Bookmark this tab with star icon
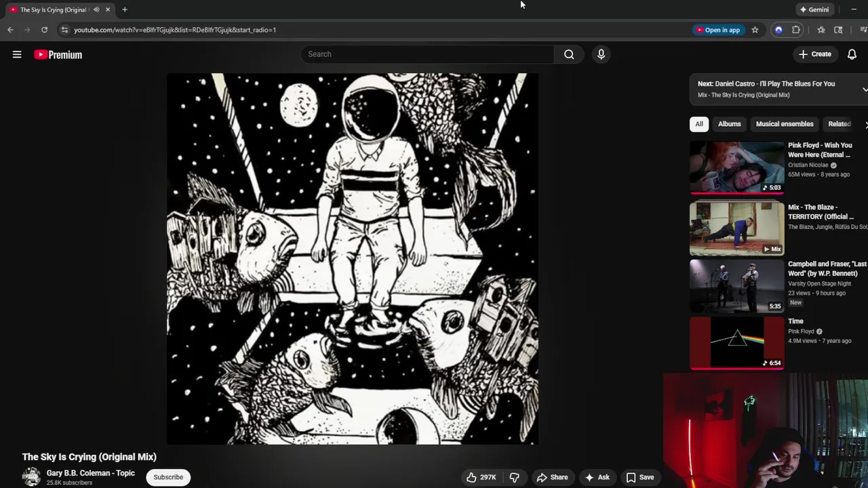 (x=755, y=30)
